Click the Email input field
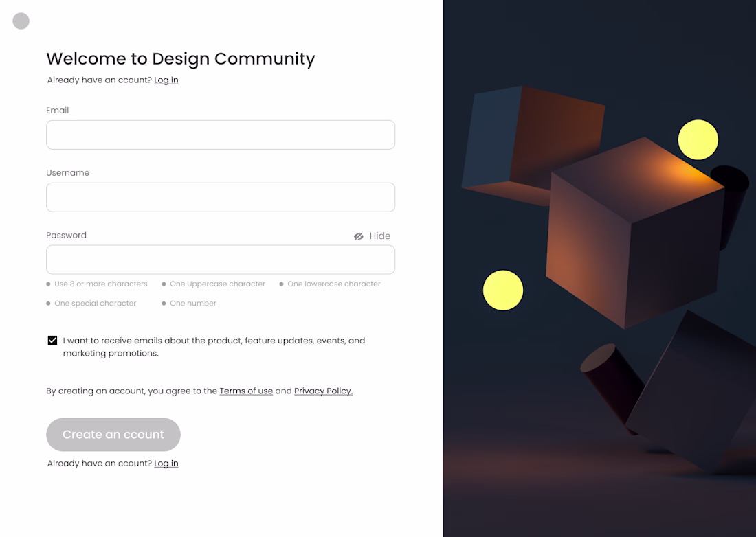Viewport: 756px width, 537px height. [x=221, y=135]
